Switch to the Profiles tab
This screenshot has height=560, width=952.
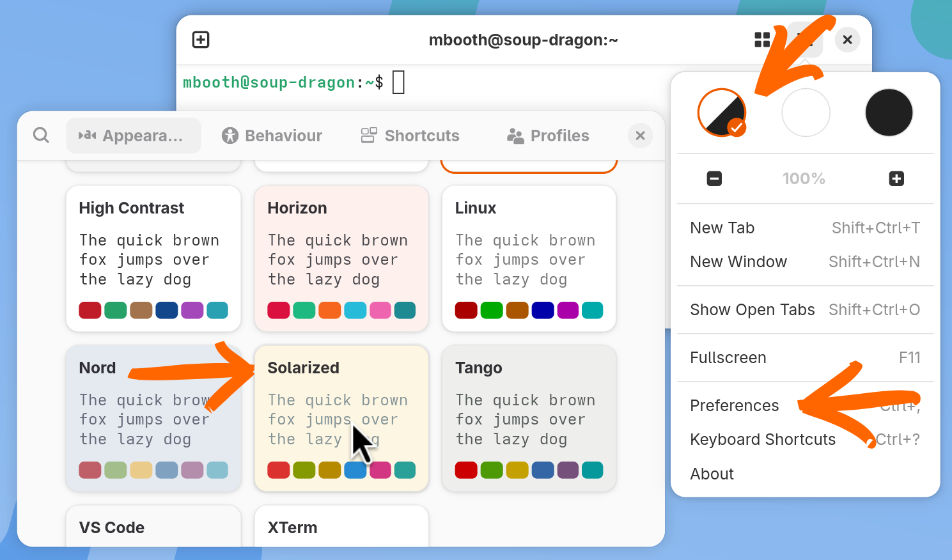548,136
